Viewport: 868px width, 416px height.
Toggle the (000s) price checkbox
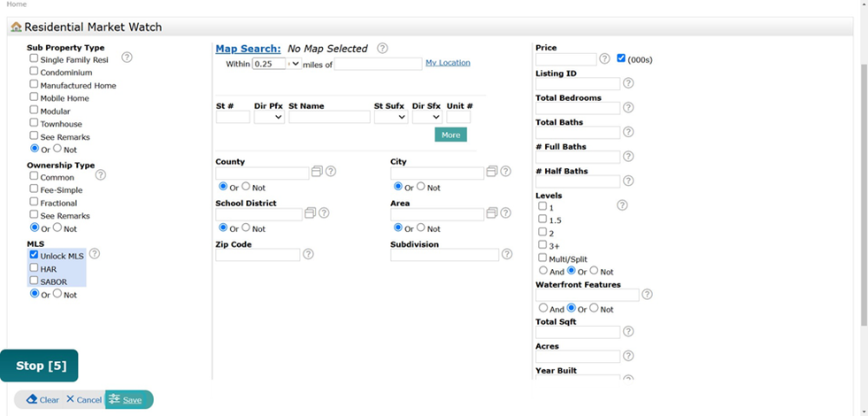pos(621,58)
